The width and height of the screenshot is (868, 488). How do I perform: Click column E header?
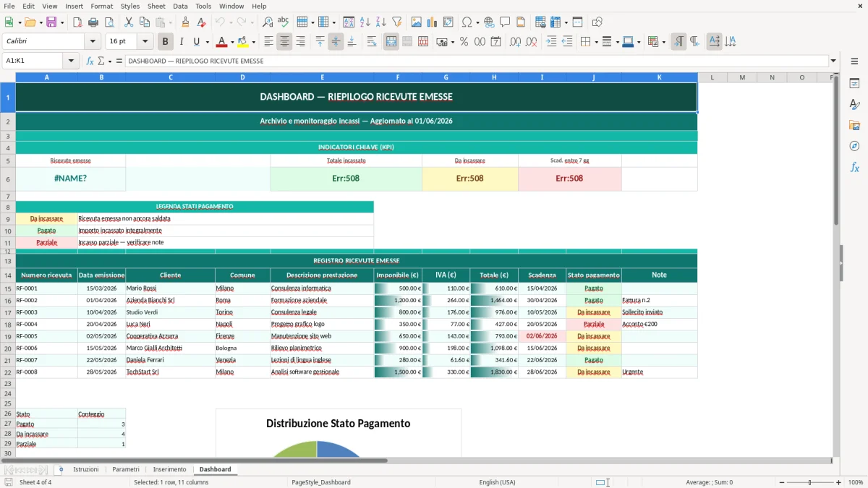click(x=322, y=77)
